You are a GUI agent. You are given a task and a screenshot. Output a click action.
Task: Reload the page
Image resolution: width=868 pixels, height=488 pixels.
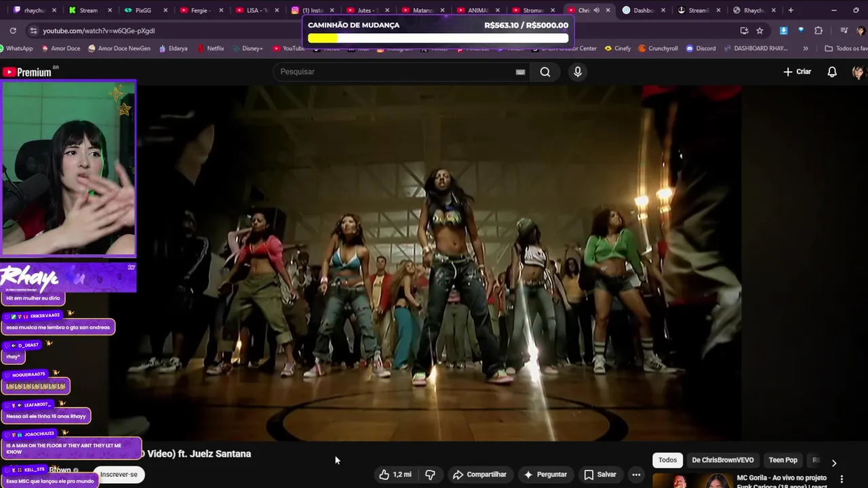click(13, 30)
